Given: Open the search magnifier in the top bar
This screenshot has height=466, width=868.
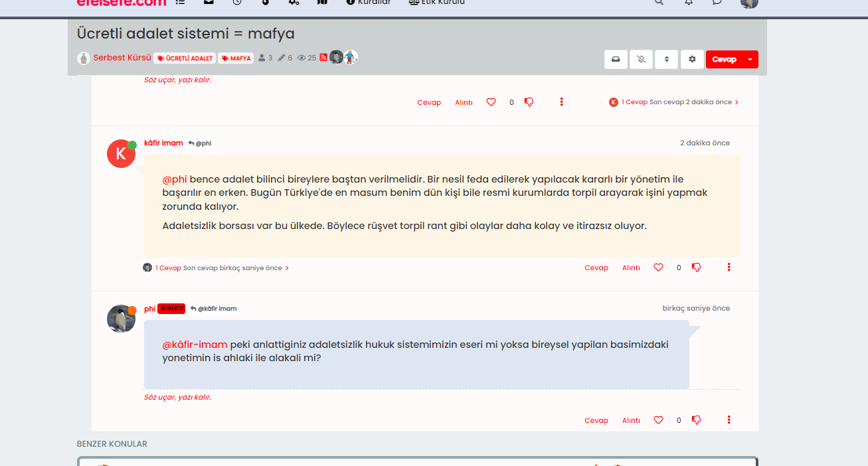Looking at the screenshot, I should click(x=658, y=3).
